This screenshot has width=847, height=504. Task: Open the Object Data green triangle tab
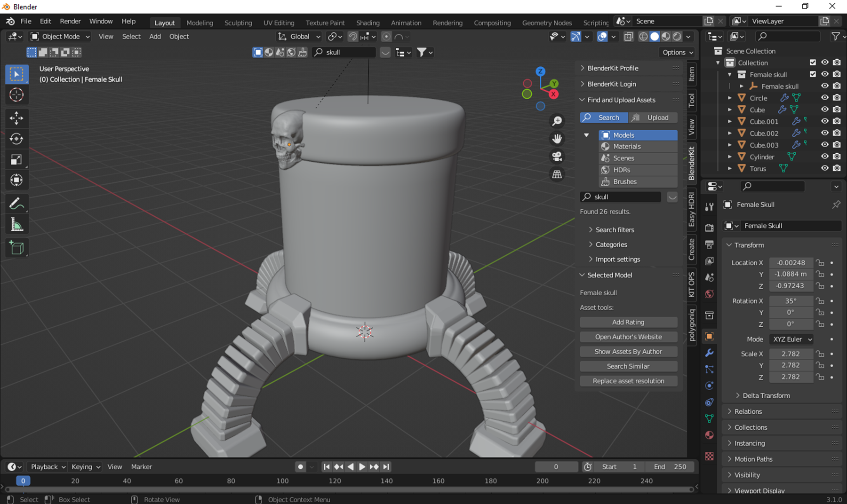(709, 418)
